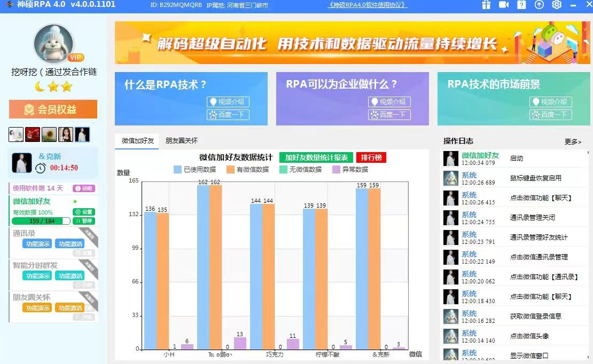Open the 会员权益 membership button
The image size is (593, 364).
click(x=53, y=109)
